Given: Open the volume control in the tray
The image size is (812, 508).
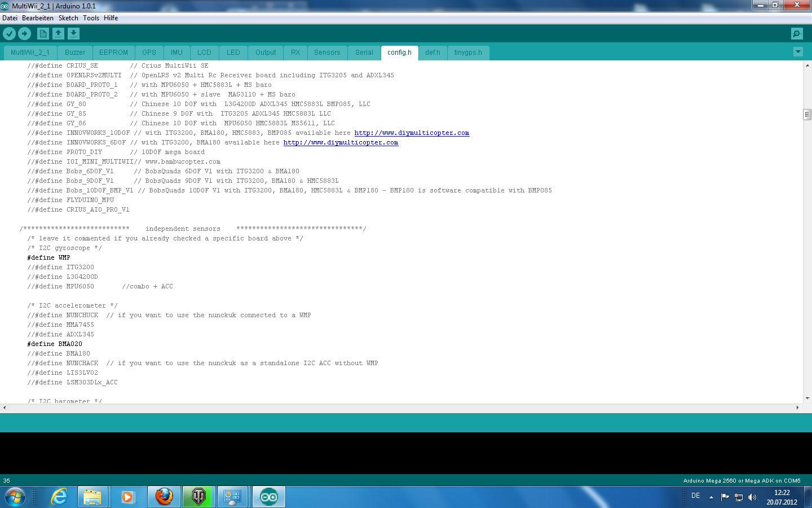Looking at the screenshot, I should (752, 497).
